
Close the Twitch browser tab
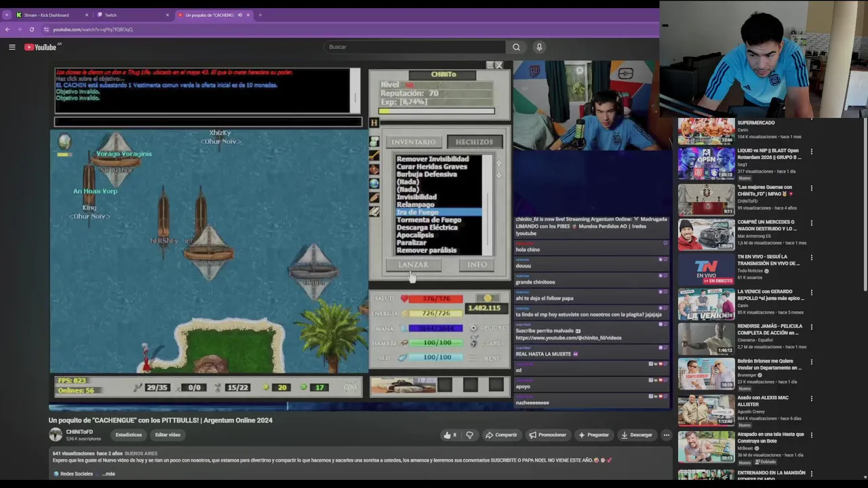click(167, 15)
